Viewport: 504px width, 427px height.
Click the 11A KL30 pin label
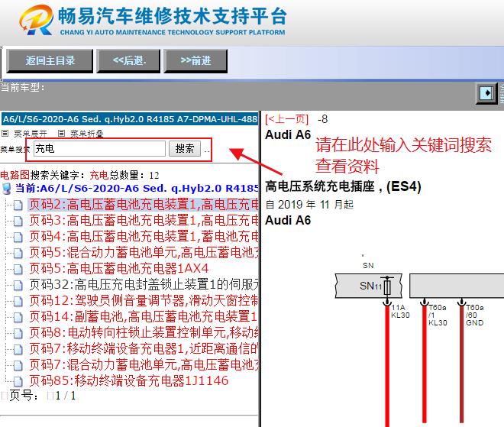pyautogui.click(x=400, y=311)
